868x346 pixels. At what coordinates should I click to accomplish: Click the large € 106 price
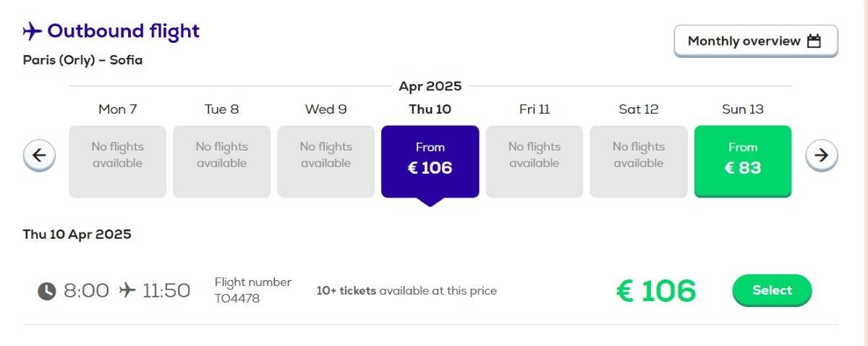click(656, 291)
